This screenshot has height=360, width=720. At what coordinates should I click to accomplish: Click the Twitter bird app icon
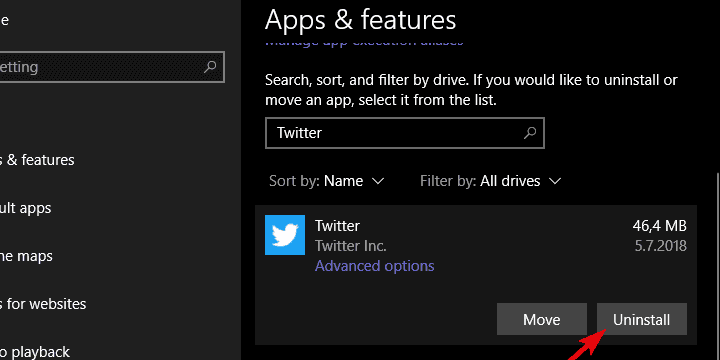pos(285,235)
